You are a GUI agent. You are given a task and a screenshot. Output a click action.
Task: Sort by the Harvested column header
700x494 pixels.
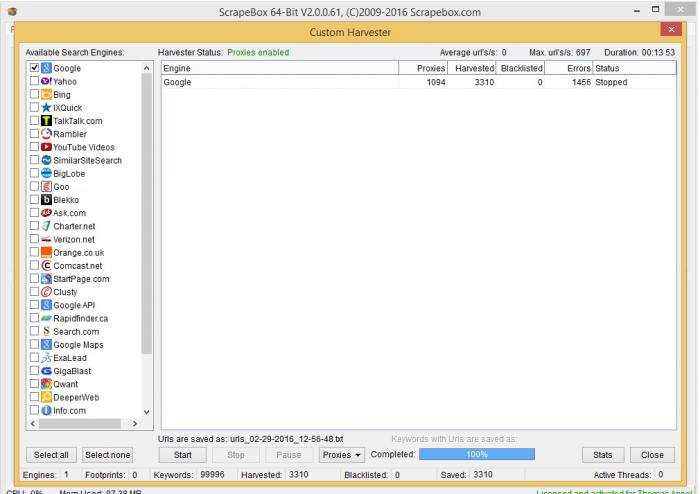click(471, 68)
